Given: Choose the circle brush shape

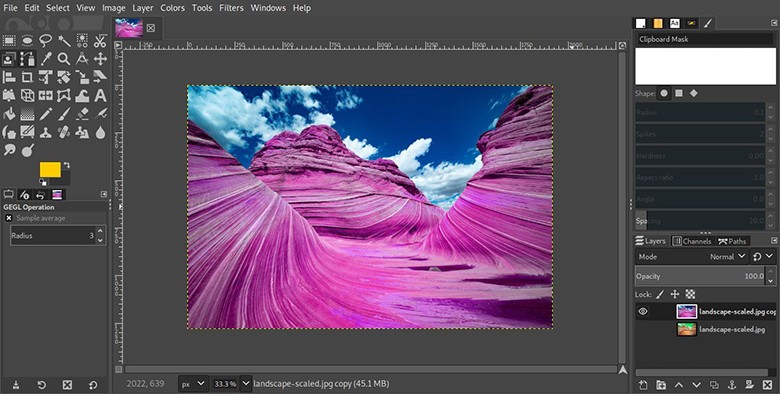Looking at the screenshot, I should 664,93.
